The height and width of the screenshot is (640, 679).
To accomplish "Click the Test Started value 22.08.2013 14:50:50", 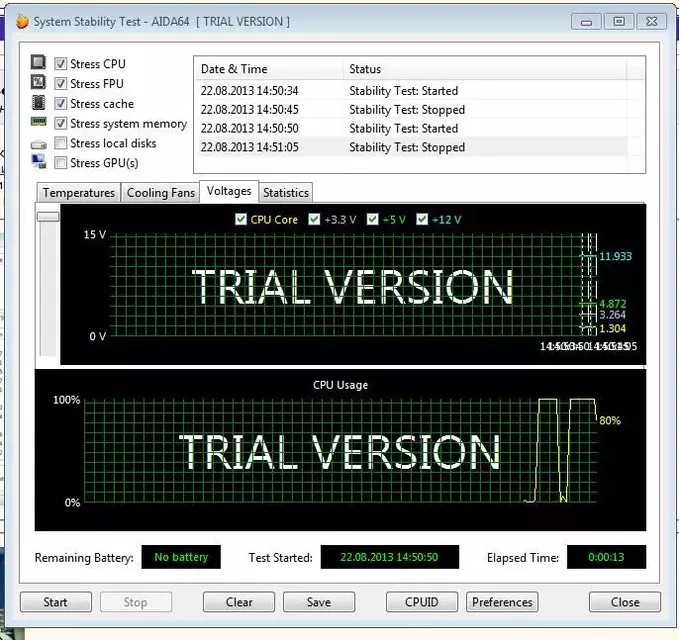I will [x=389, y=557].
